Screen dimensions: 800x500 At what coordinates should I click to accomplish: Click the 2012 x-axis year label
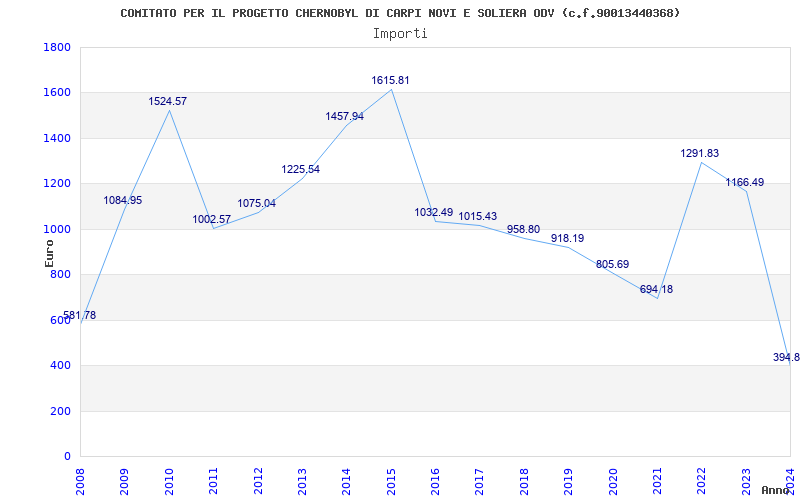point(258,481)
